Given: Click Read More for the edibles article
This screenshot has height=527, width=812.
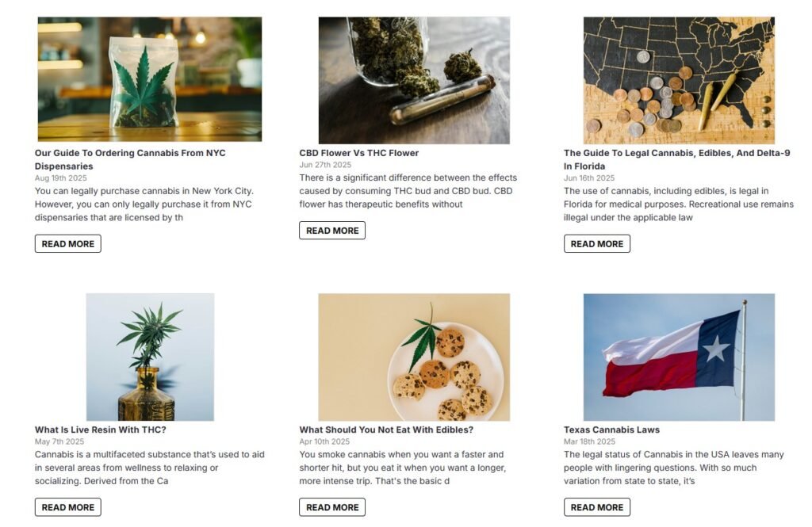Looking at the screenshot, I should [x=332, y=507].
